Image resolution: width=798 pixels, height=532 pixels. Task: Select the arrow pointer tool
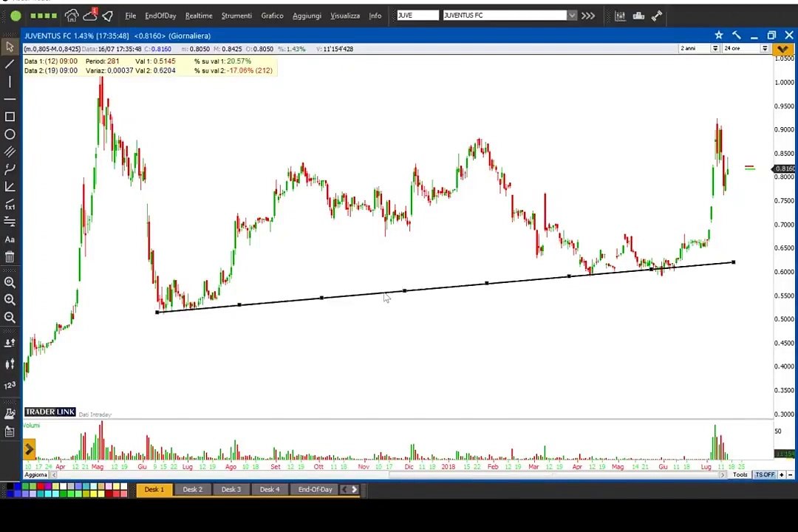[10, 47]
